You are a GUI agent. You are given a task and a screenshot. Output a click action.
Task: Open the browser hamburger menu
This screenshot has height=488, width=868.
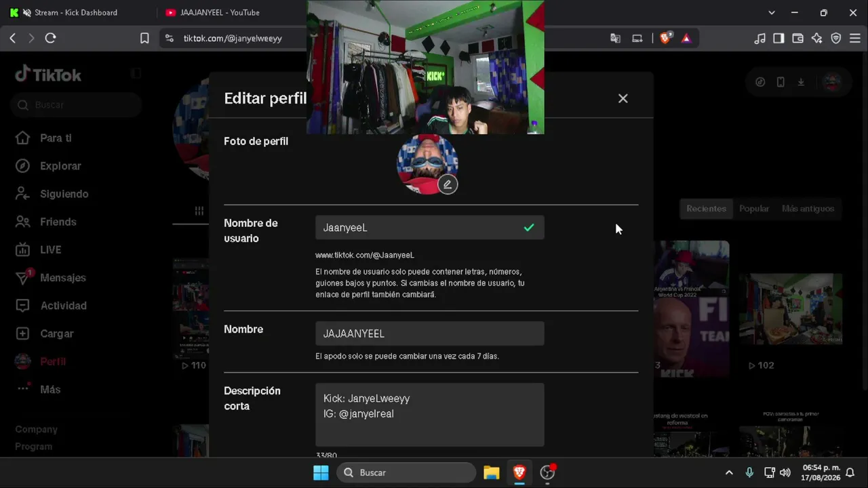(x=854, y=39)
